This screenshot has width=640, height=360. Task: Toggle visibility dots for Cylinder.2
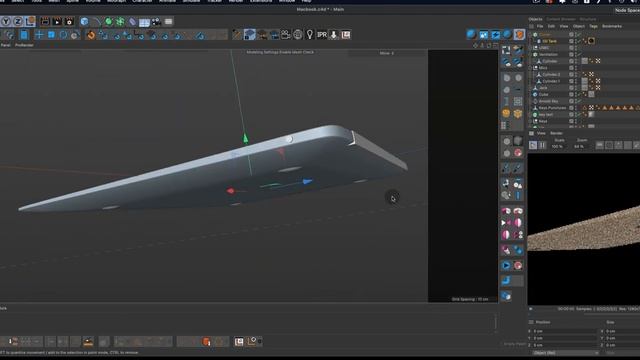click(x=576, y=74)
